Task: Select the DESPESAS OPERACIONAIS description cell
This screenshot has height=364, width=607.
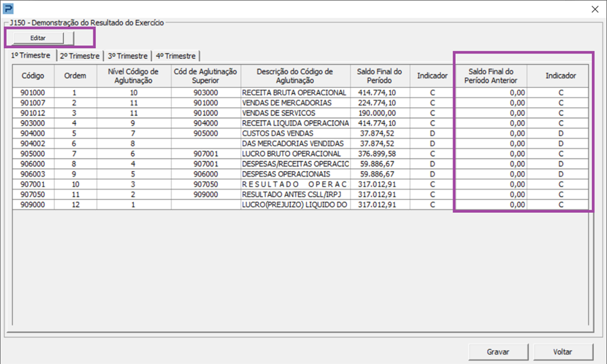Action: pyautogui.click(x=295, y=174)
